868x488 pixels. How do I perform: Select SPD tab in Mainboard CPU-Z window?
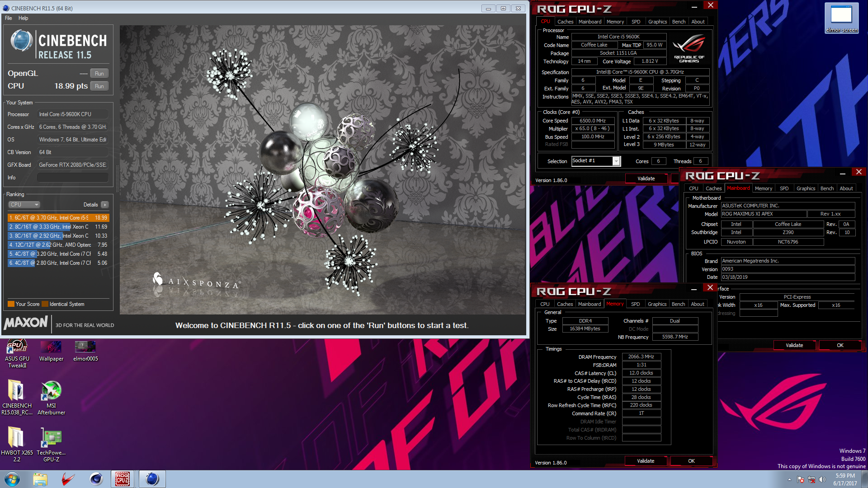(784, 188)
